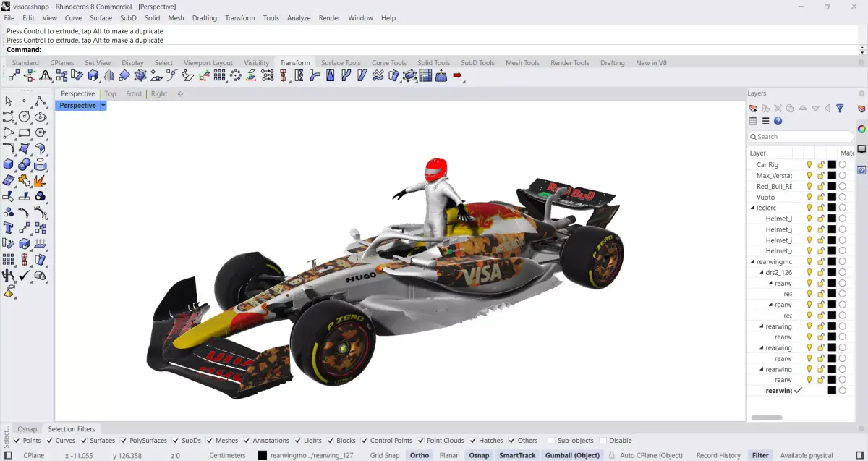Click the Polygon tool in sidebar
Viewport: 868px width, 461px height.
(x=41, y=132)
